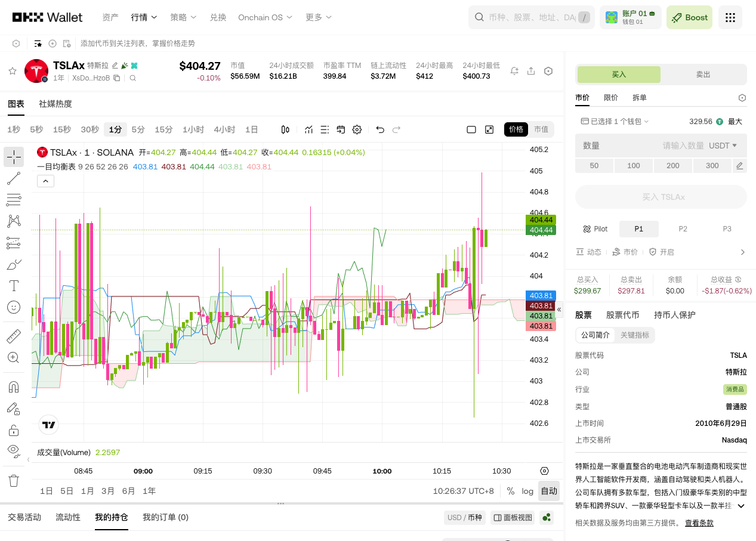Open the apps grid menu
Image resolution: width=756 pixels, height=541 pixels.
[x=730, y=17]
